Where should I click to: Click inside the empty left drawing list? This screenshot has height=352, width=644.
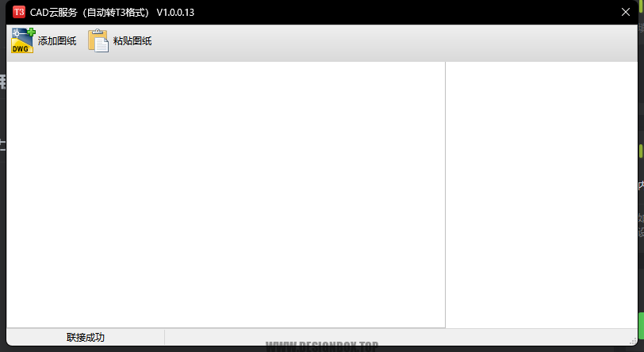click(225, 195)
